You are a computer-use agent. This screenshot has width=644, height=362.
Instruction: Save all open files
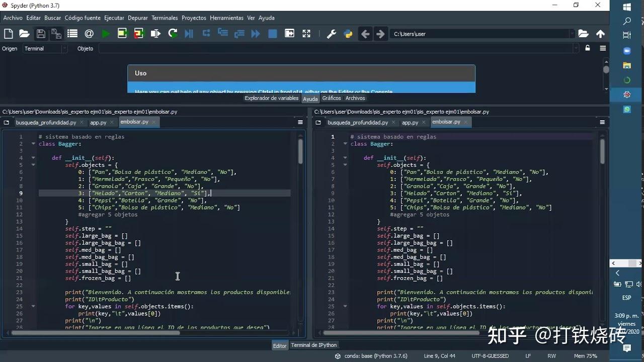(56, 33)
